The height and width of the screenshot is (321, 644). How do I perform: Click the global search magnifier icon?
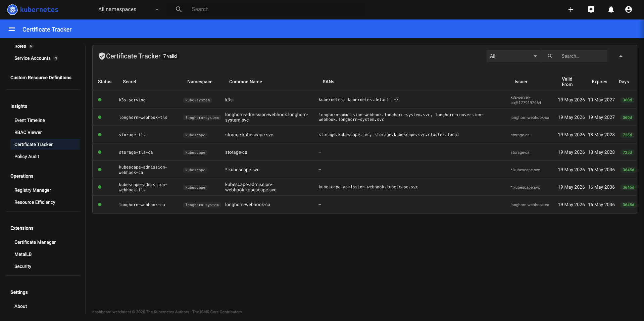coord(179,9)
